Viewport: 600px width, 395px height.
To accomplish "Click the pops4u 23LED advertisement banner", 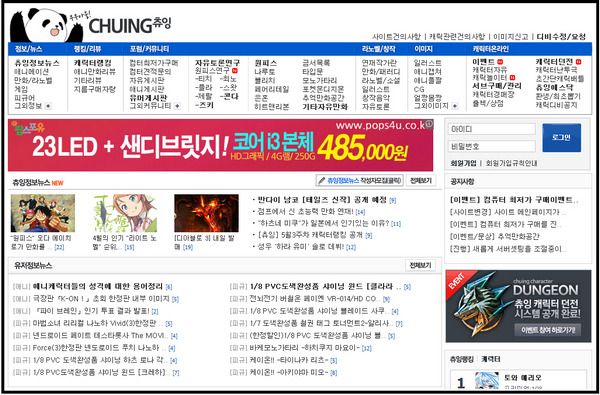I will tap(220, 145).
